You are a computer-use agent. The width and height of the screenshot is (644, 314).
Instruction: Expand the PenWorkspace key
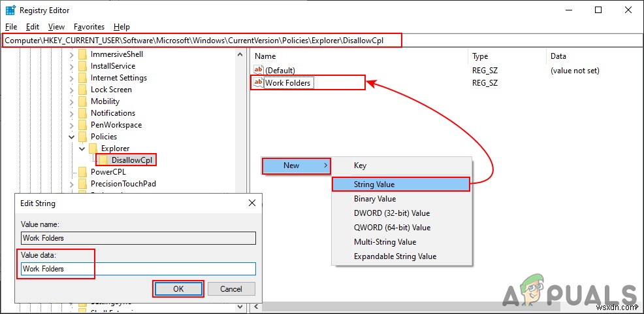[x=71, y=125]
